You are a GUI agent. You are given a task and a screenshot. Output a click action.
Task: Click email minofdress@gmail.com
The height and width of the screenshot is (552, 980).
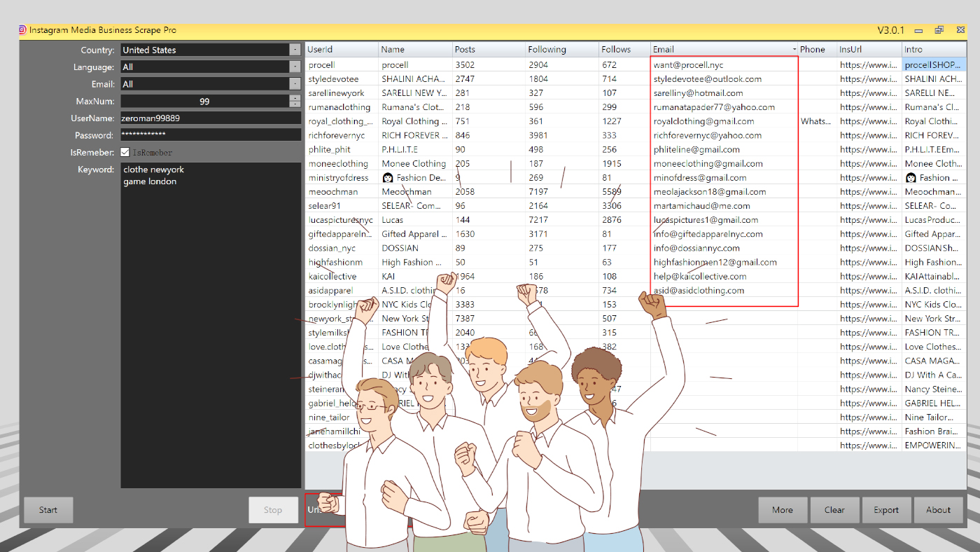pyautogui.click(x=700, y=178)
